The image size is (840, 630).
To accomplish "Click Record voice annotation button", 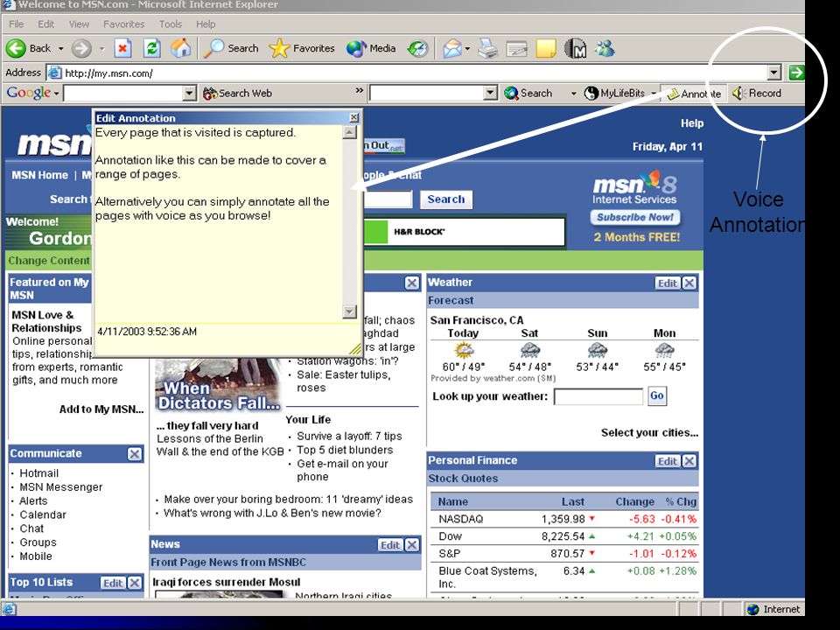I will tap(757, 94).
